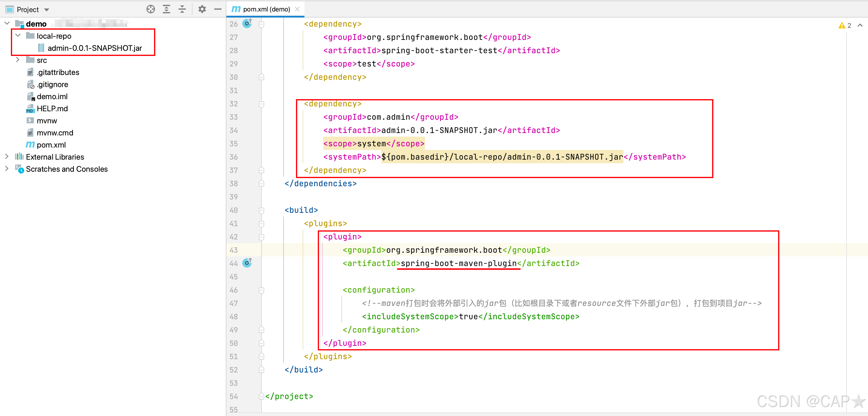Hide the Project panel with minus icon

coord(218,9)
